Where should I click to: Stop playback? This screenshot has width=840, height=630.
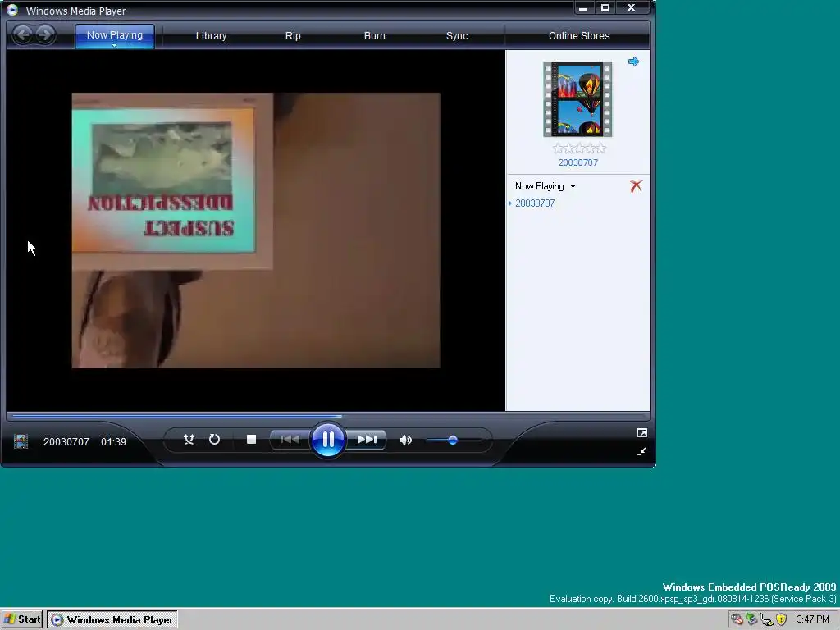[251, 440]
